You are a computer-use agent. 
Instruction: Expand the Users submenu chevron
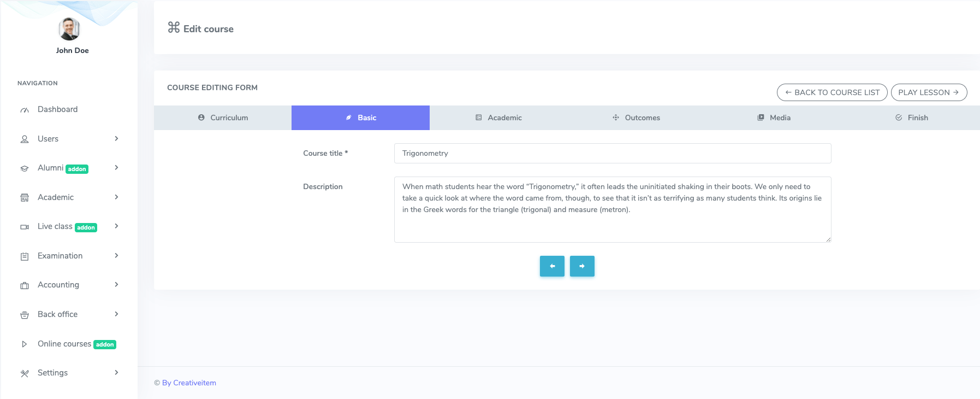point(116,139)
